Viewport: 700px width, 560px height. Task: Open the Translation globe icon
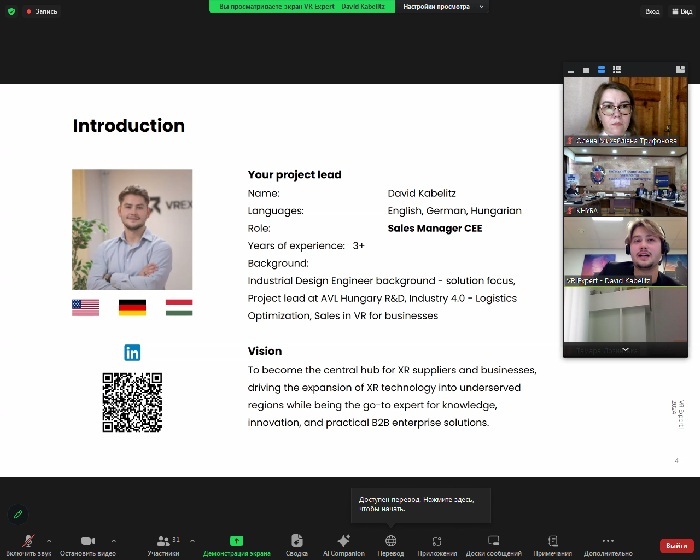390,540
